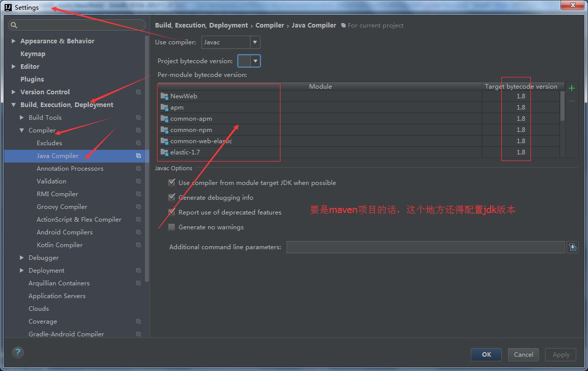
Task: Expand the Editor tree node
Action: [x=13, y=66]
